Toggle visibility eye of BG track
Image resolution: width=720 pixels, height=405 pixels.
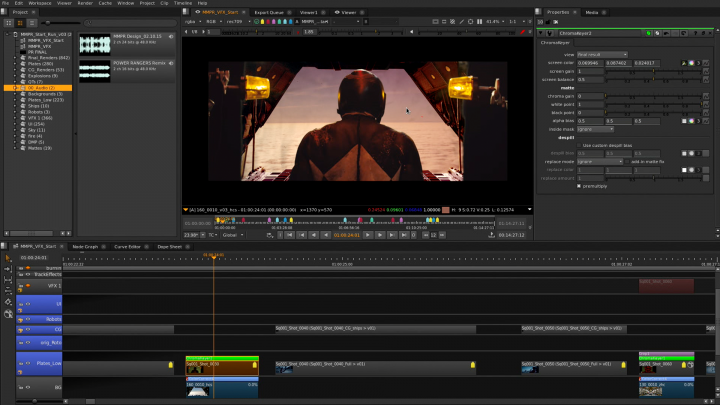tap(28, 387)
